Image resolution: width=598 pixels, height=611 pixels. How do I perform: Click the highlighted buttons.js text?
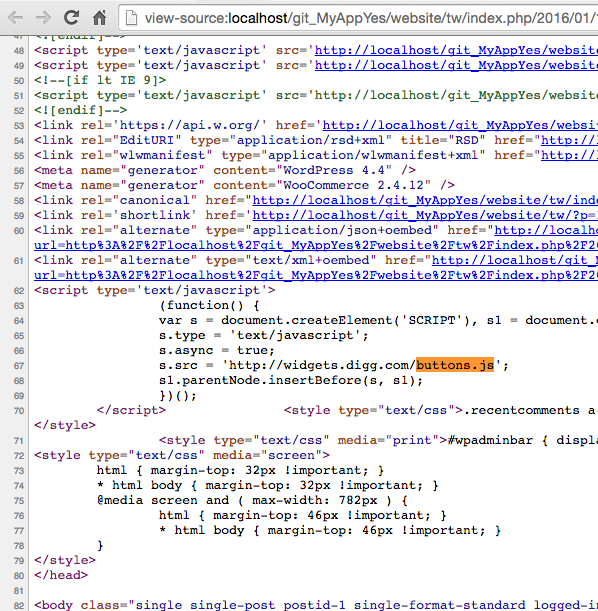(x=455, y=365)
